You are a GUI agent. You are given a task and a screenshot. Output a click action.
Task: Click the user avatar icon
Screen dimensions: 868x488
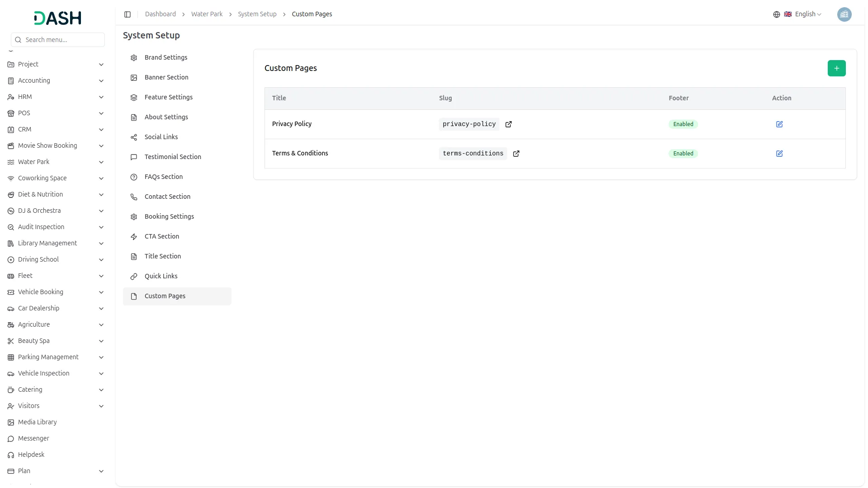[844, 14]
